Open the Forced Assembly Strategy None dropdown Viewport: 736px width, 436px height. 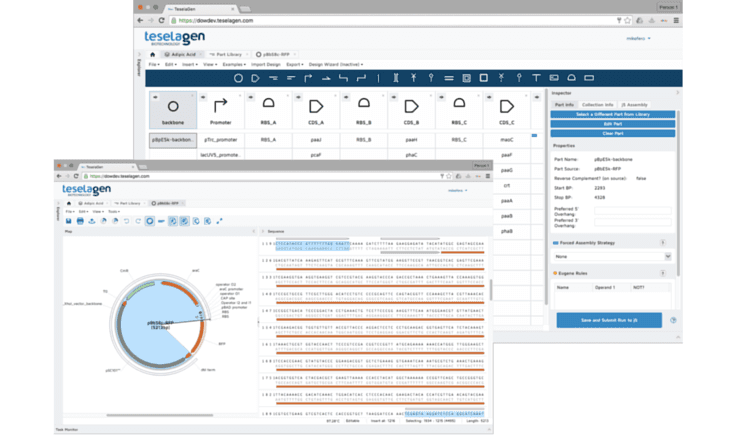tap(612, 257)
